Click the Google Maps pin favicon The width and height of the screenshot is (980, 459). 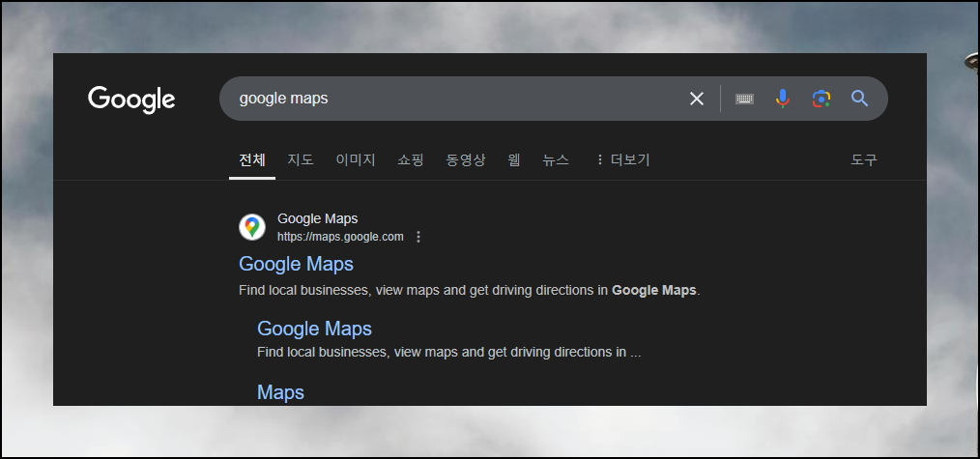coord(252,227)
